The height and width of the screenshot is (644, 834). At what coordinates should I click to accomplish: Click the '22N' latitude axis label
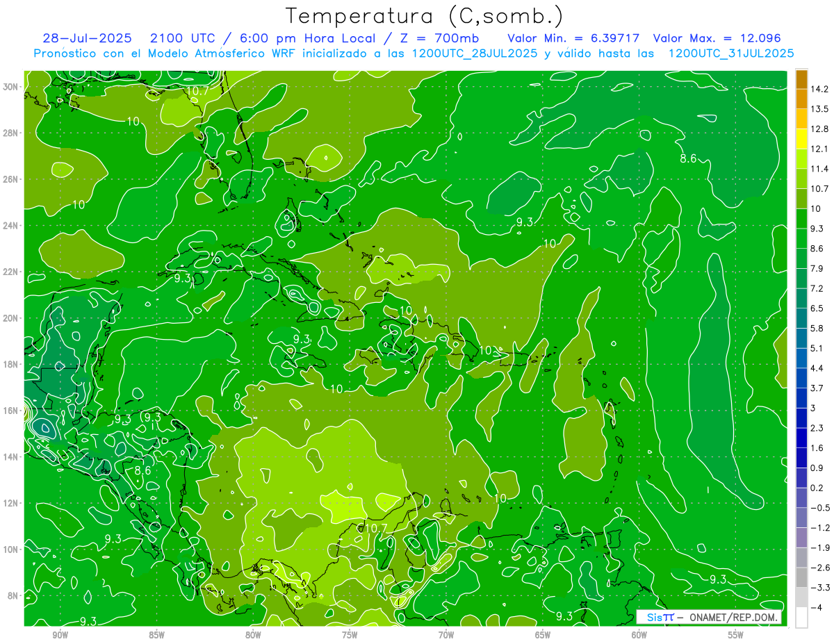(10, 272)
